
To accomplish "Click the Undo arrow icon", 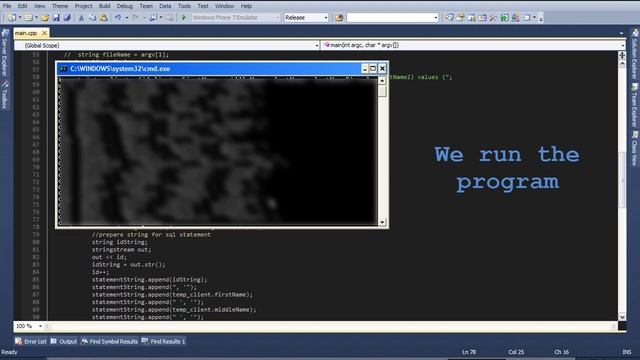I will (118, 18).
